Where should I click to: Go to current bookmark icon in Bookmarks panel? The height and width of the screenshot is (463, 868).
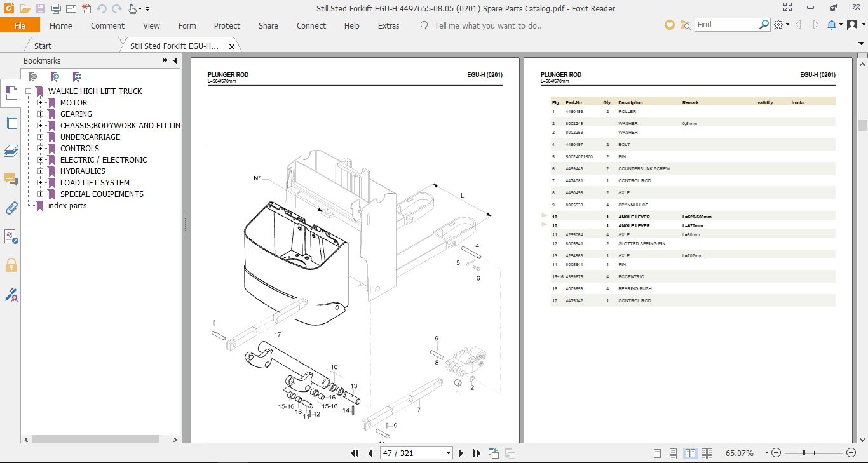pos(76,77)
